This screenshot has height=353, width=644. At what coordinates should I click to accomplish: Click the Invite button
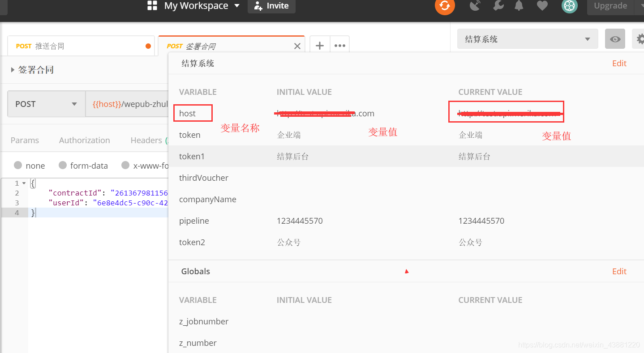(271, 6)
